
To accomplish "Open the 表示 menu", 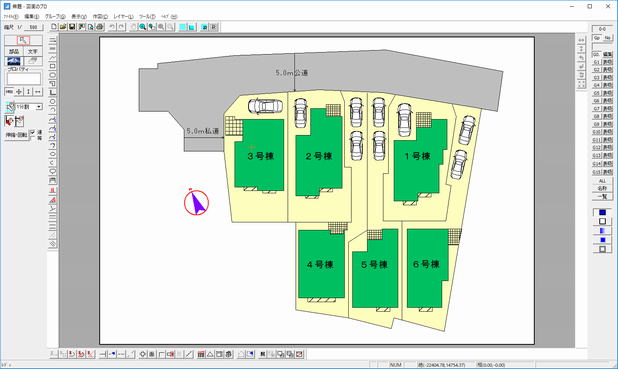I will (x=78, y=17).
